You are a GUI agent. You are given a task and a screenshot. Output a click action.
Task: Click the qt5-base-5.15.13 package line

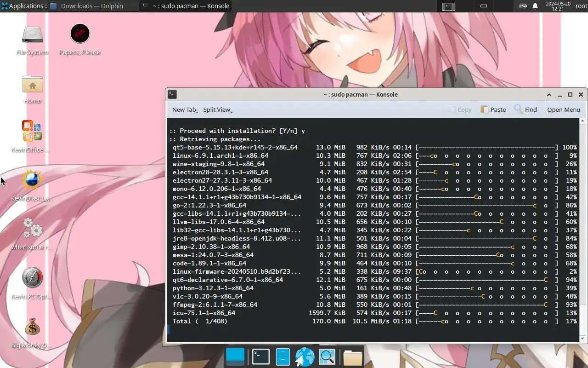click(x=374, y=147)
